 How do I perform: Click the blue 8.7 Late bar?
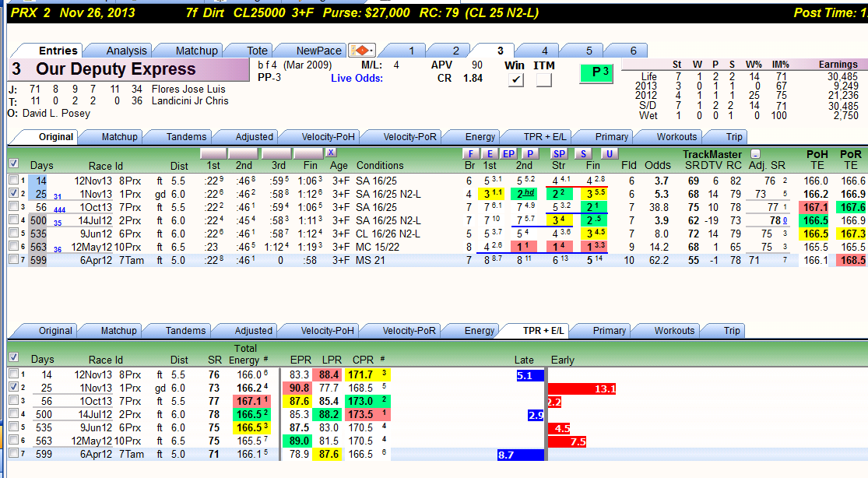coord(521,455)
